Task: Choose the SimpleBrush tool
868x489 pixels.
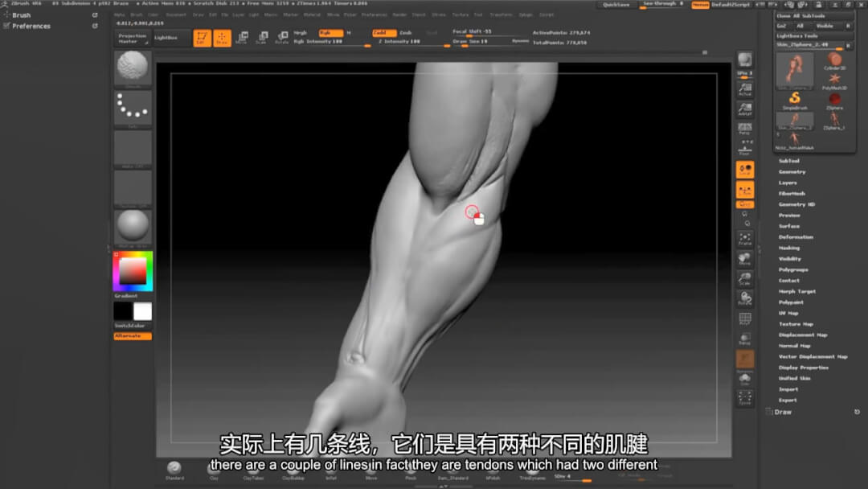Action: [x=795, y=101]
